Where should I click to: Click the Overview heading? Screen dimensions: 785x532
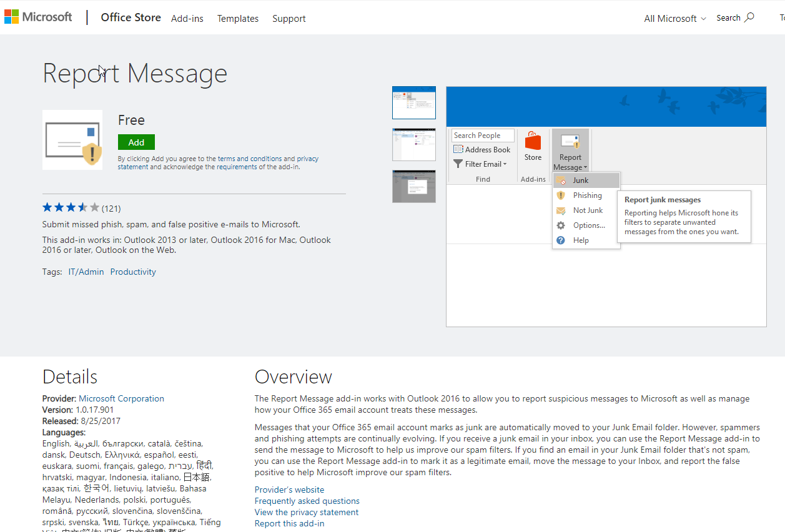294,377
